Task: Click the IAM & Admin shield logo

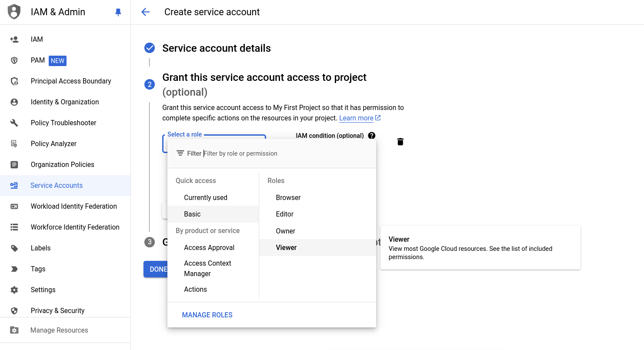Action: 14,12
